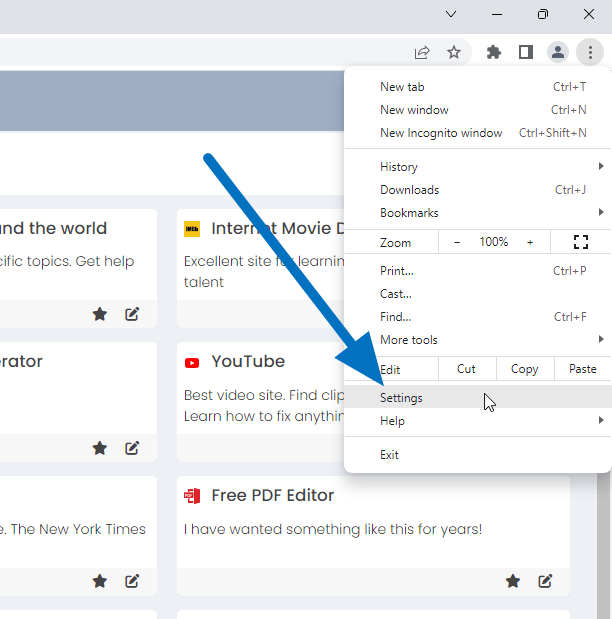
Task: Open the tab search chevron
Action: click(x=451, y=14)
